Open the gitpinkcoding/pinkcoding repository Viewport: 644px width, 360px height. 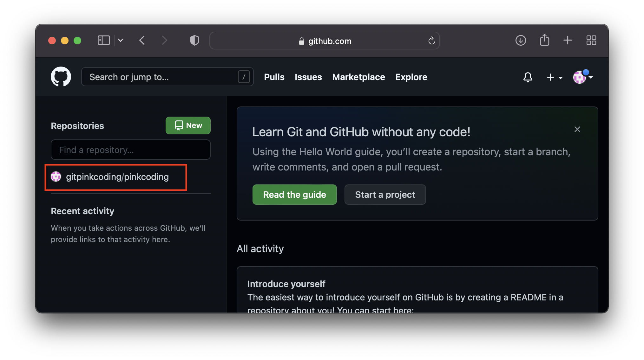[x=117, y=177]
